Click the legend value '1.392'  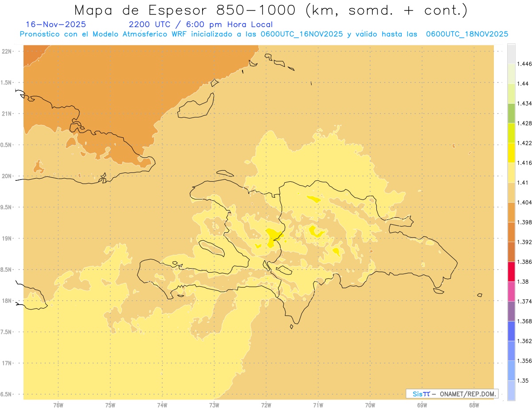coord(524,242)
